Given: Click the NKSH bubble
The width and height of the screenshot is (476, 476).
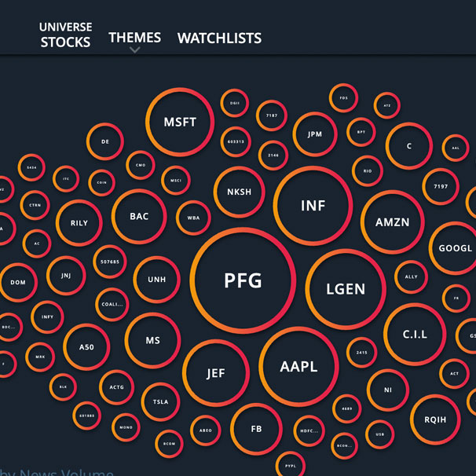Looking at the screenshot, I should point(240,192).
